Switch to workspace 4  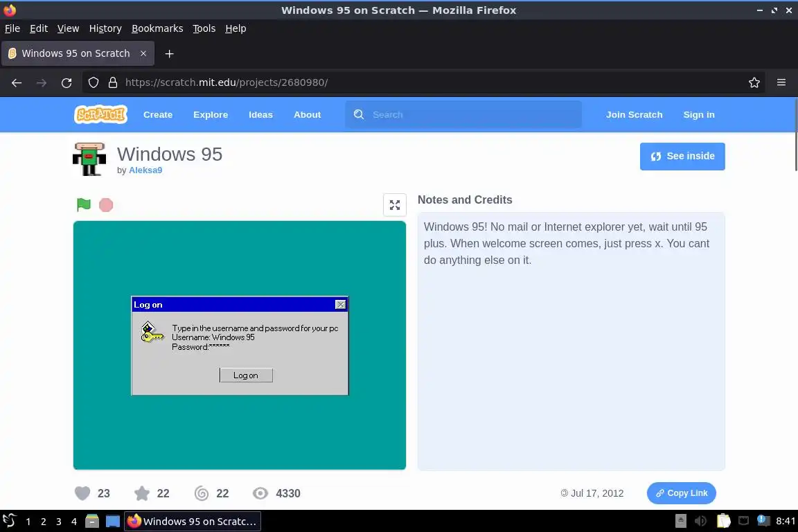(74, 522)
